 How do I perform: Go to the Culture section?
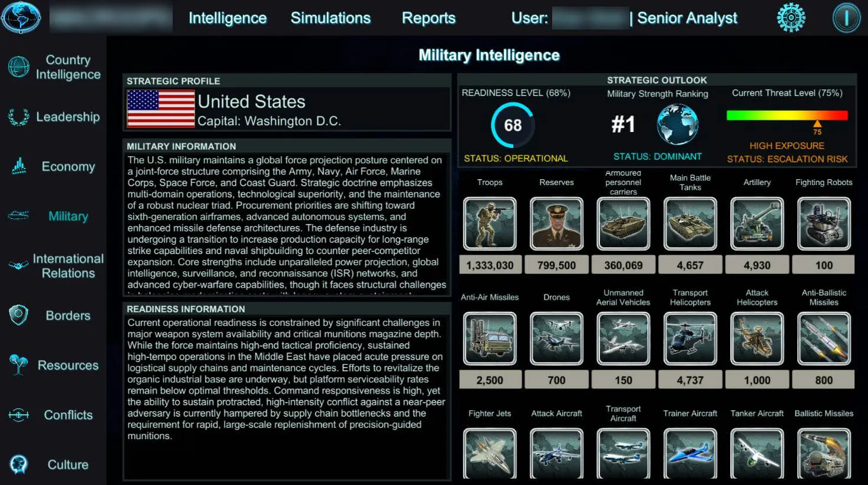[x=68, y=464]
